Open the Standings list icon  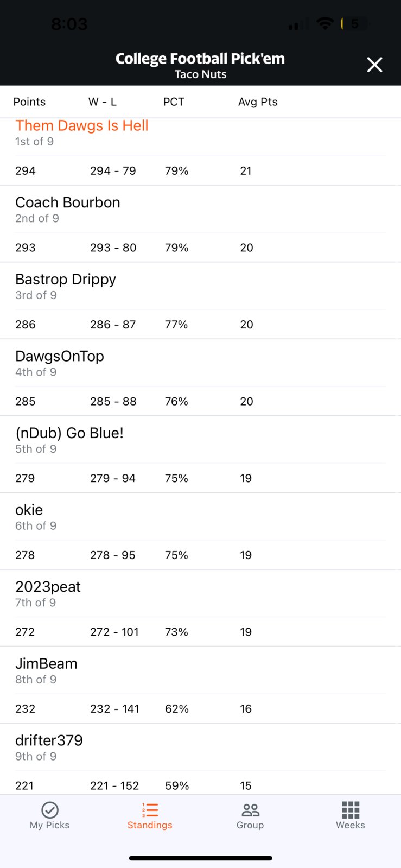(x=150, y=810)
